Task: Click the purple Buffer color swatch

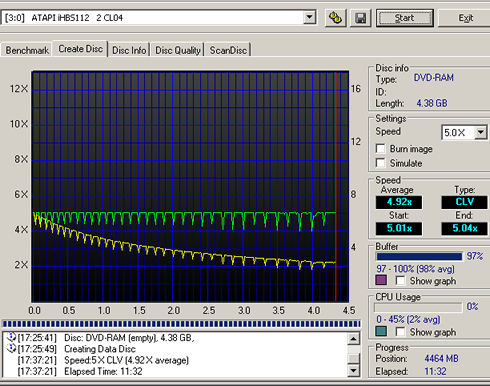Action: tap(381, 280)
